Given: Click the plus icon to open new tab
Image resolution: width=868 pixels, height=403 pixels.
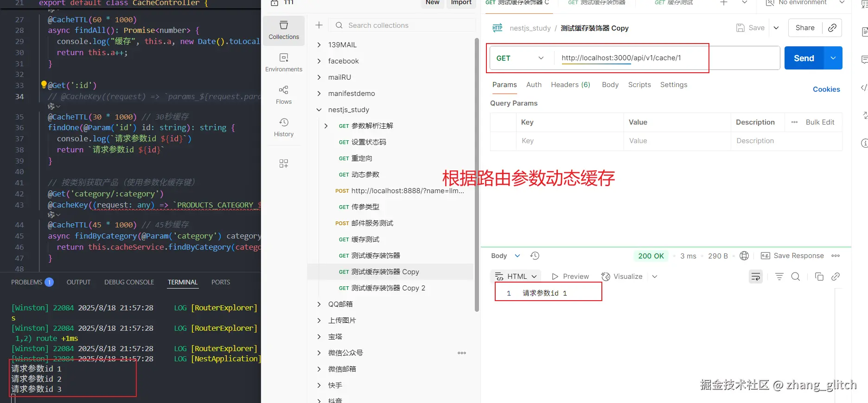Looking at the screenshot, I should (x=724, y=3).
